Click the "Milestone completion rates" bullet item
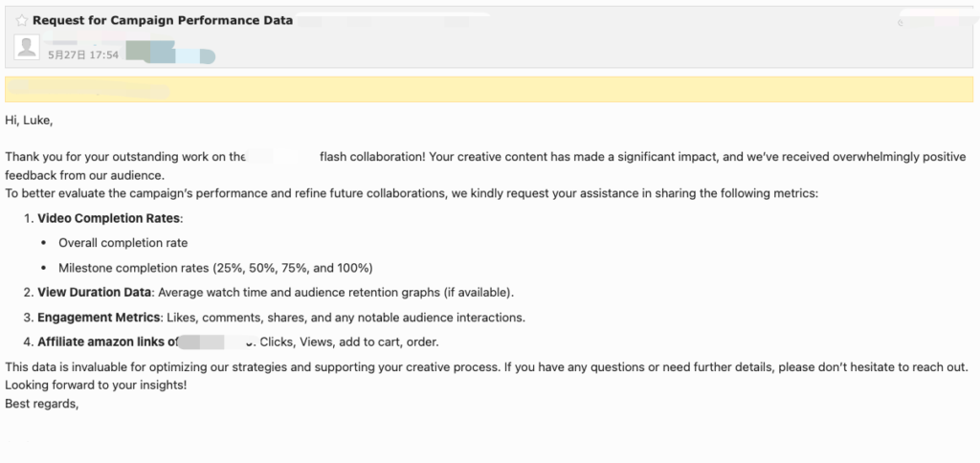The width and height of the screenshot is (980, 463). point(215,268)
